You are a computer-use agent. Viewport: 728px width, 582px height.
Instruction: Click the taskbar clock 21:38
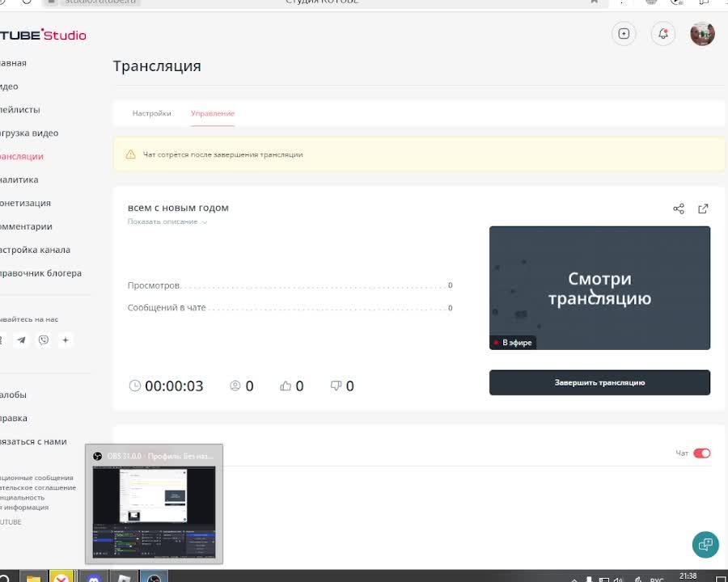(x=688, y=576)
